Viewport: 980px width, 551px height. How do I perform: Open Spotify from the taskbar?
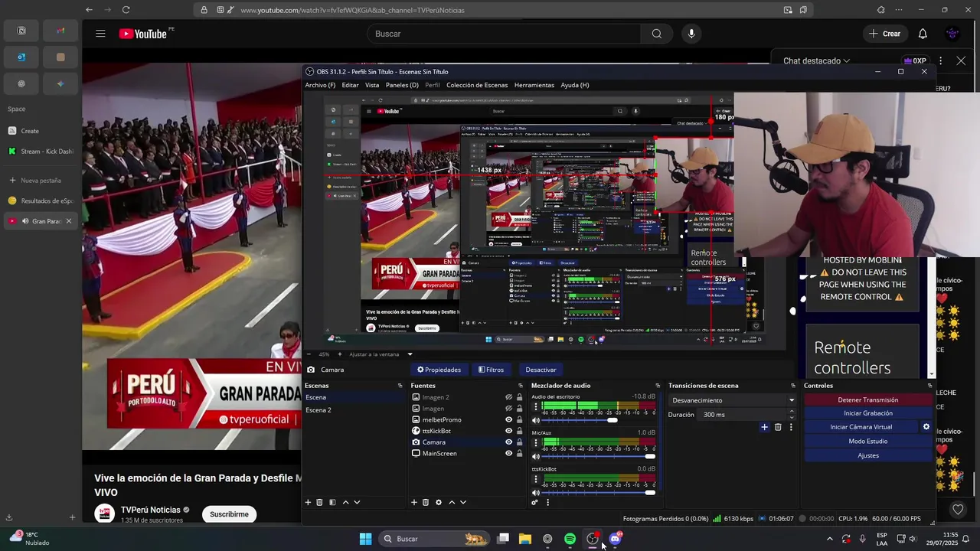coord(570,539)
